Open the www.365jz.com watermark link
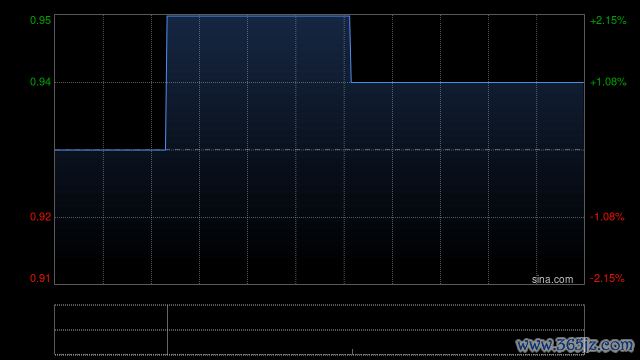Screen dimensions: 640x360 [x=575, y=345]
